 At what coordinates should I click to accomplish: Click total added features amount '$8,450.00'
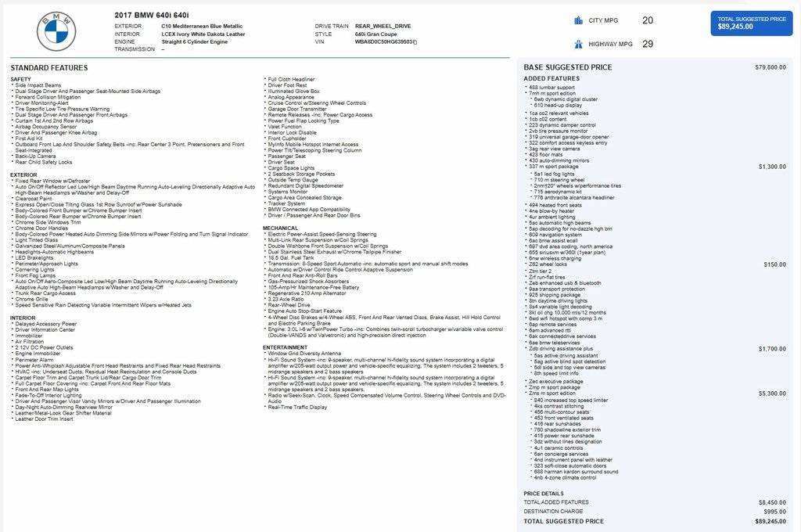tap(772, 503)
